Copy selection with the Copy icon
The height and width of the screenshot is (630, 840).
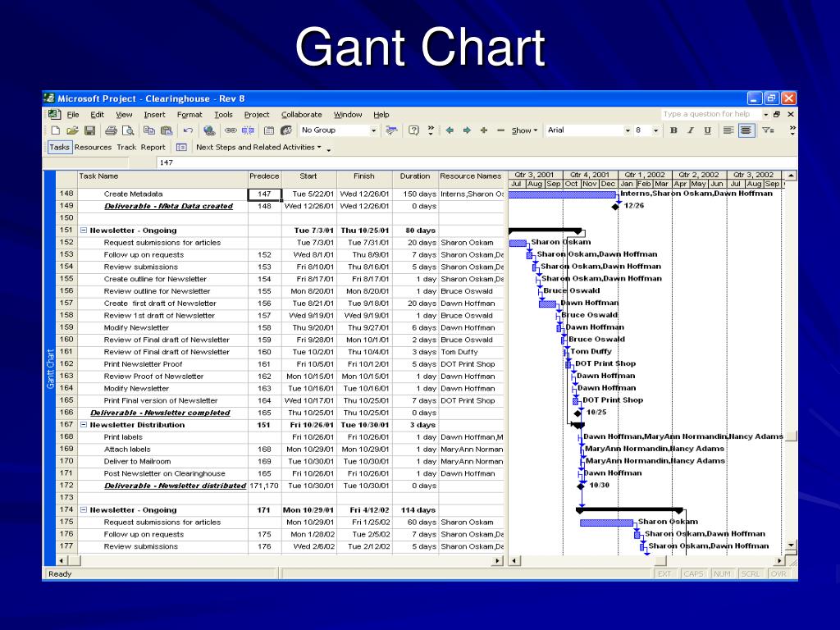(149, 130)
